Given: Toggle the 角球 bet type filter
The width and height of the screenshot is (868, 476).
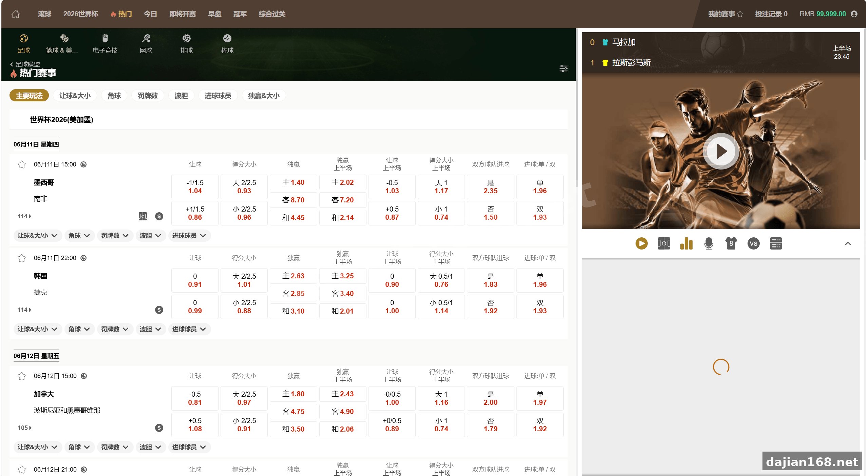Looking at the screenshot, I should click(114, 96).
